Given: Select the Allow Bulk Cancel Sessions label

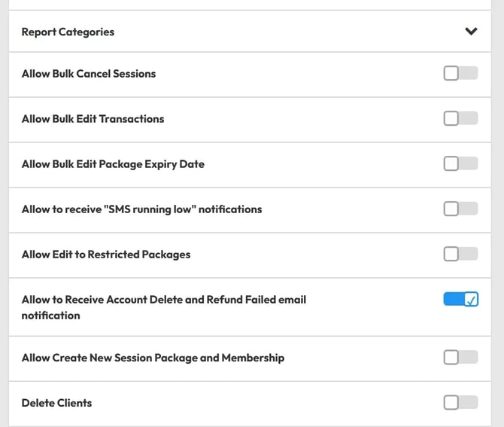Looking at the screenshot, I should [x=89, y=74].
